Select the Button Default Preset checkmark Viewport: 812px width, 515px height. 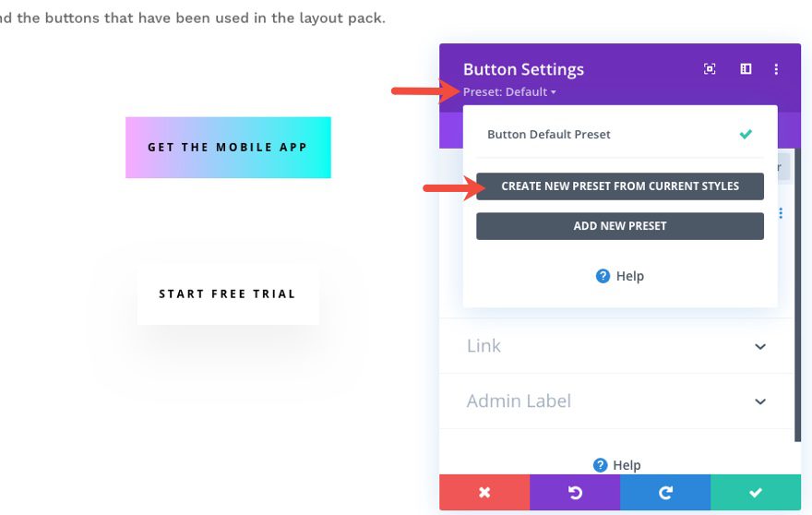coord(746,135)
